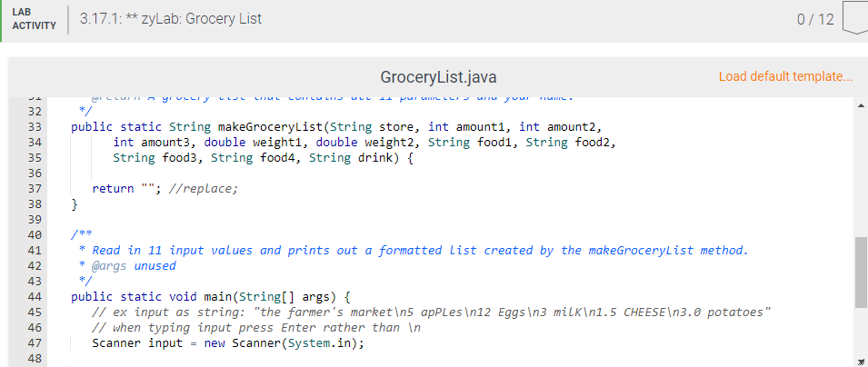Viewport: 868px width, 367px height.
Task: Click the vertical scrollbar thumb in editor
Action: point(862,273)
